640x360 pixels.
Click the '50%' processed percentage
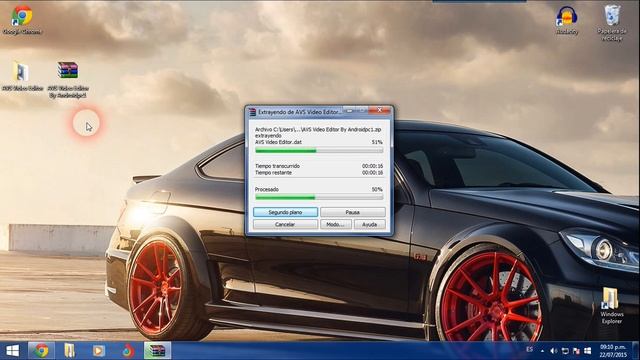(377, 189)
